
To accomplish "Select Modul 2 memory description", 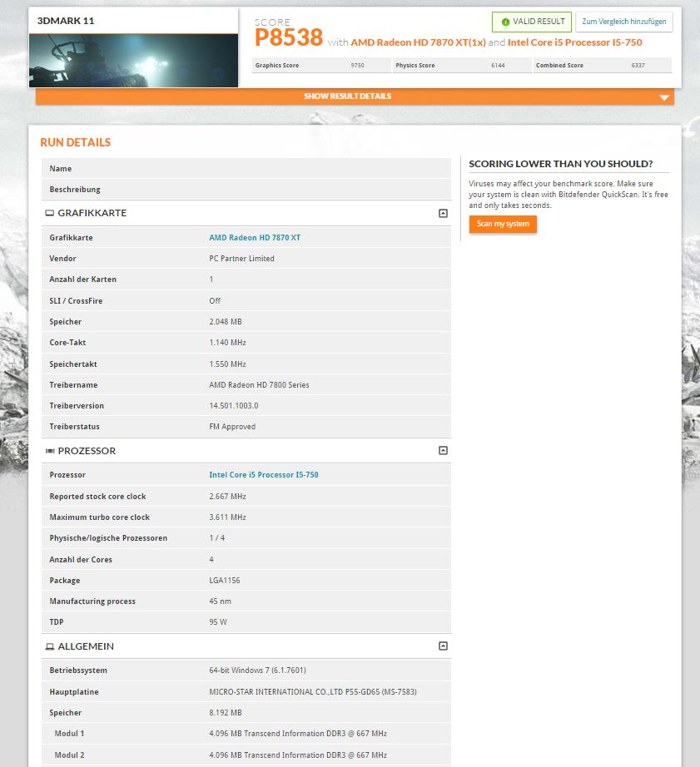I will click(x=298, y=755).
